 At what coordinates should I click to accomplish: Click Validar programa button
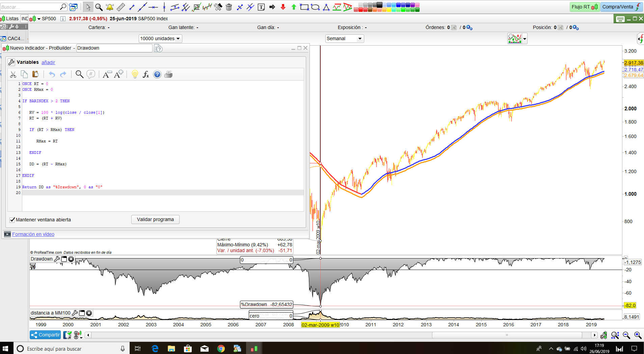point(155,219)
